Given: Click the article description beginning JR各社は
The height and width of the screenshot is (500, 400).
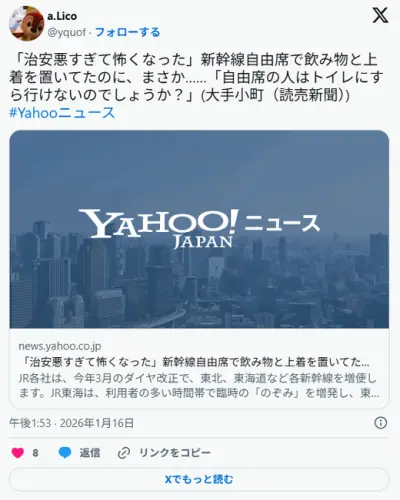Looking at the screenshot, I should click(x=199, y=386).
